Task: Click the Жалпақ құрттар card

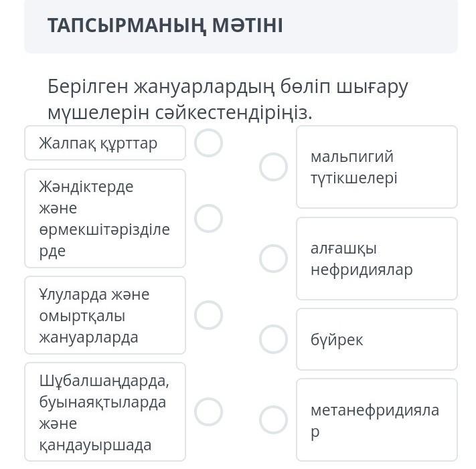Action: tap(104, 143)
